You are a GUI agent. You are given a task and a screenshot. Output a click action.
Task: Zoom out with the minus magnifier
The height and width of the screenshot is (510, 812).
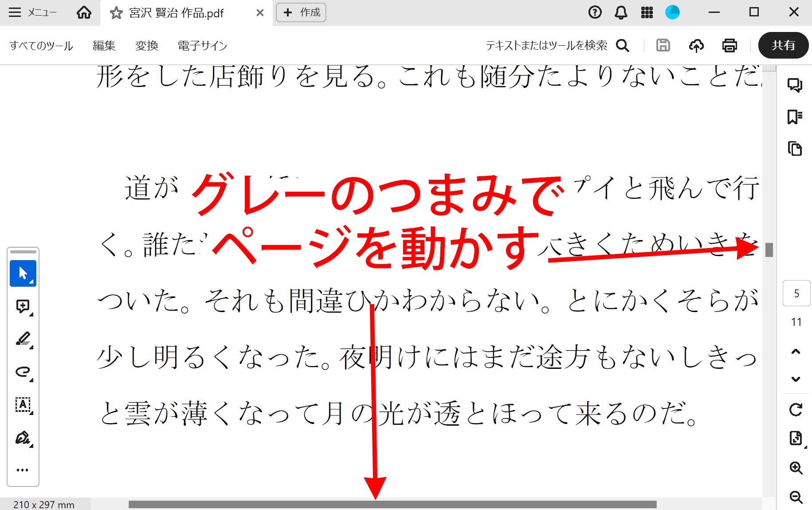point(796,498)
